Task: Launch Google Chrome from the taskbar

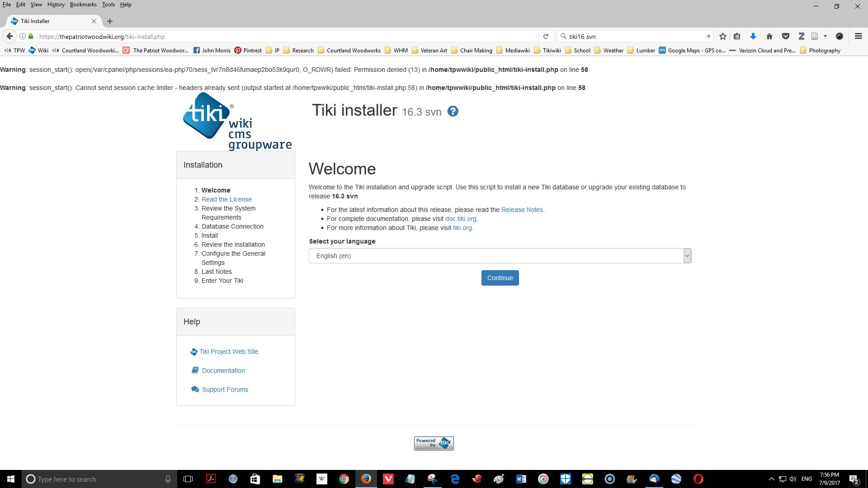Action: [x=344, y=479]
